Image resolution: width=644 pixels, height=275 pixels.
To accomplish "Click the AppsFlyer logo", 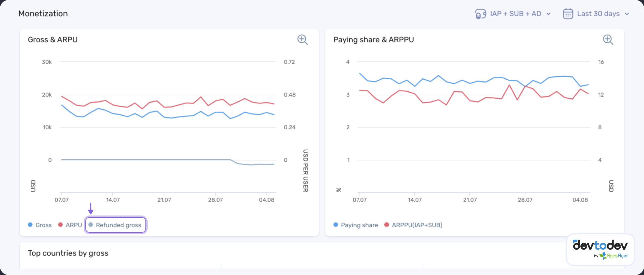I will (x=614, y=256).
